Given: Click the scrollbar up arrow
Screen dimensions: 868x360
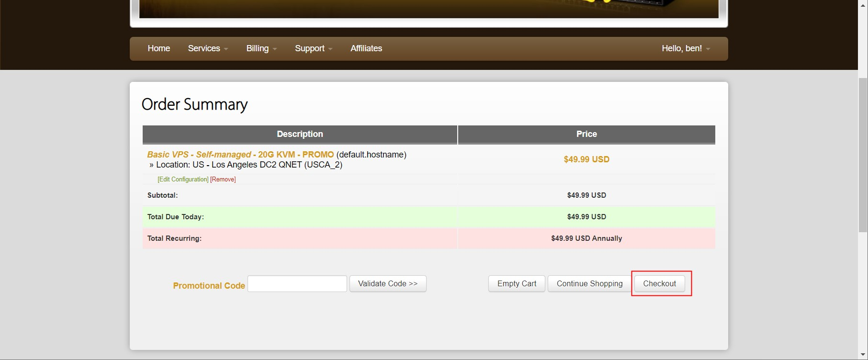Looking at the screenshot, I should pos(863,4).
